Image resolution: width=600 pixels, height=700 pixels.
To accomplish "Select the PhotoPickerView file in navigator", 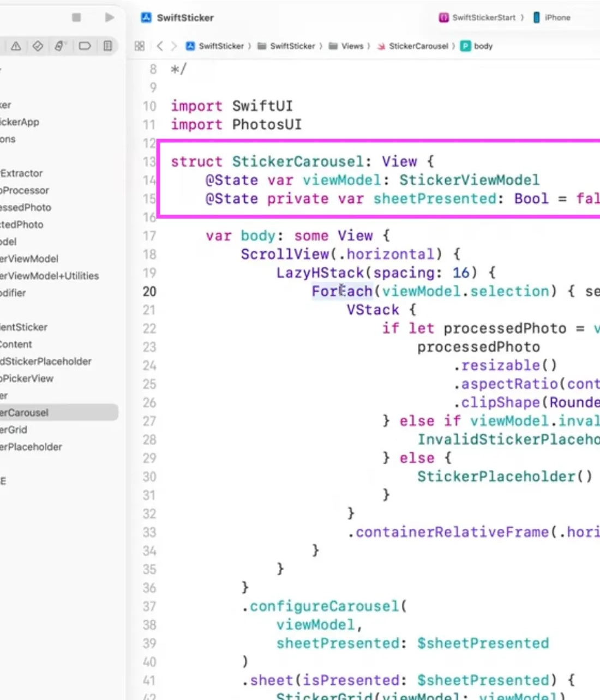I will point(27,378).
